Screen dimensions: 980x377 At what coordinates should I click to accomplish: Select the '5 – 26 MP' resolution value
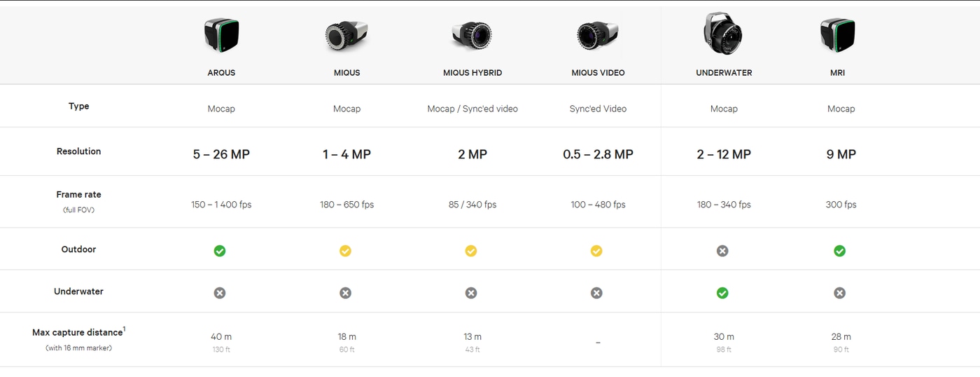[x=221, y=154]
